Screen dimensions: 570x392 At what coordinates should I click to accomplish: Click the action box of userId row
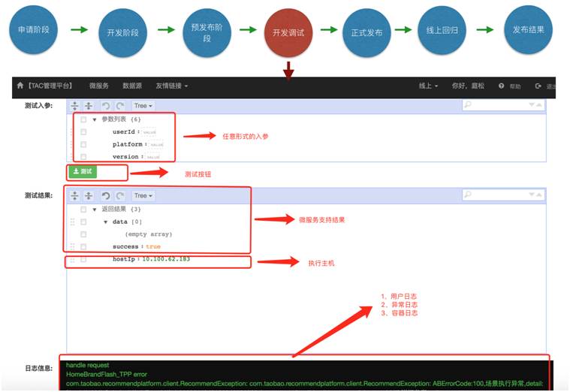pos(83,131)
